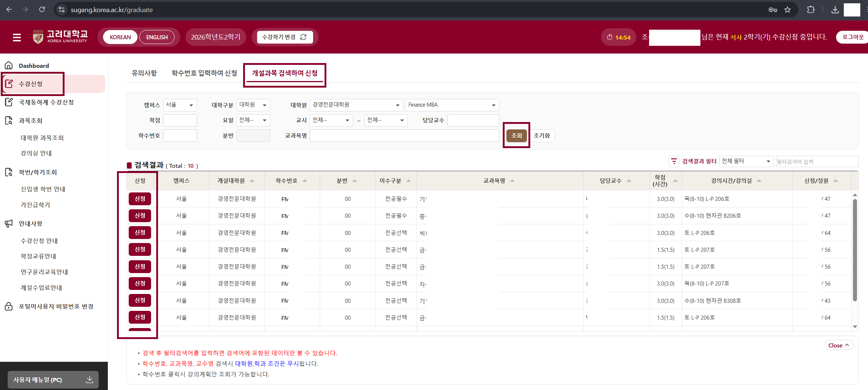This screenshot has width=868, height=390.
Task: Click scrollbar down arrow in results table
Action: click(x=855, y=326)
